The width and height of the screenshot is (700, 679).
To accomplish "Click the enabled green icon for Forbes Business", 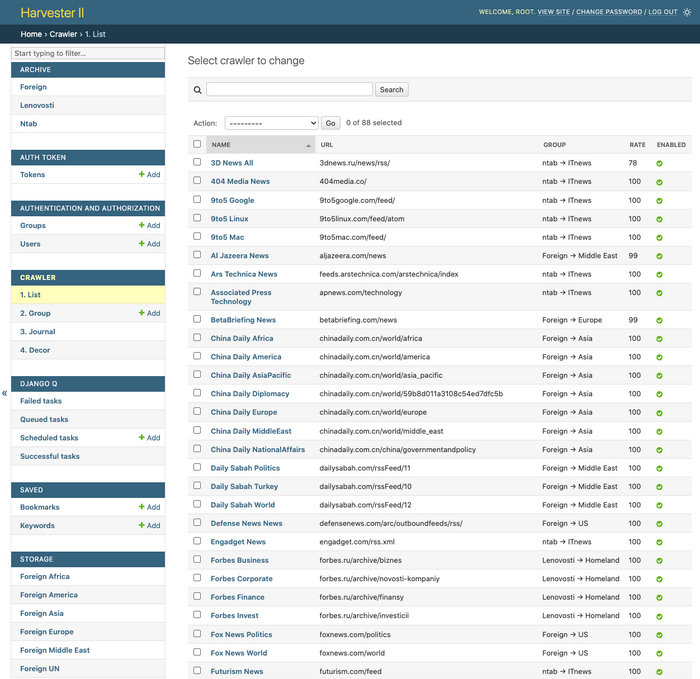I will [x=659, y=561].
